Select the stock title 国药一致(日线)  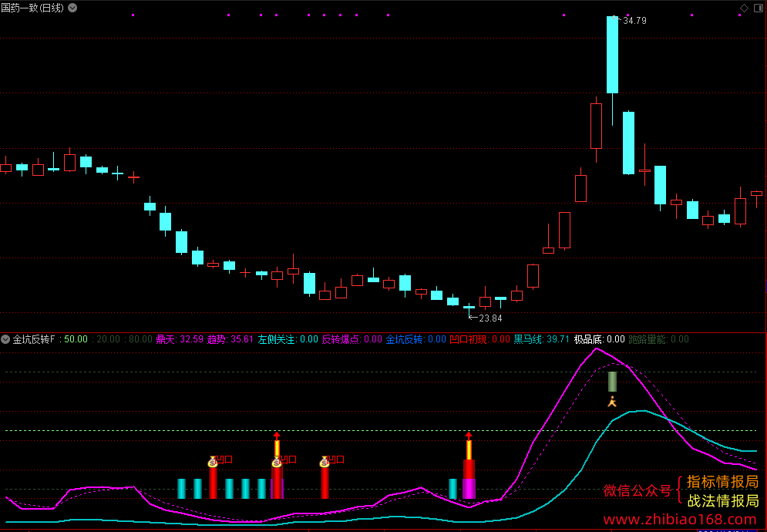tap(32, 8)
